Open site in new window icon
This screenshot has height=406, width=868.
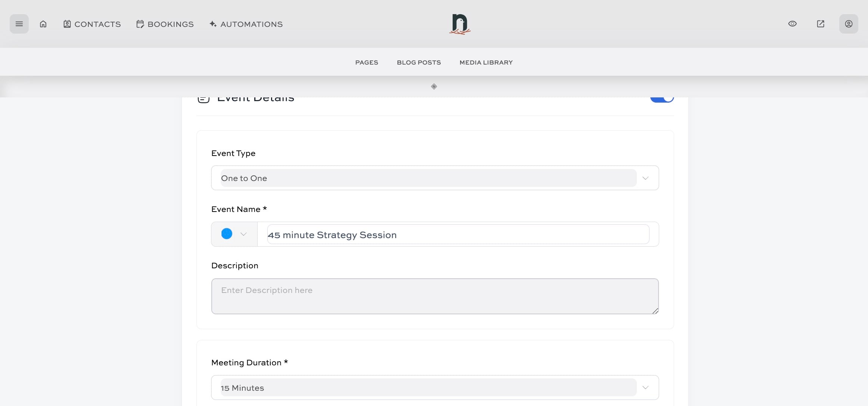(820, 24)
